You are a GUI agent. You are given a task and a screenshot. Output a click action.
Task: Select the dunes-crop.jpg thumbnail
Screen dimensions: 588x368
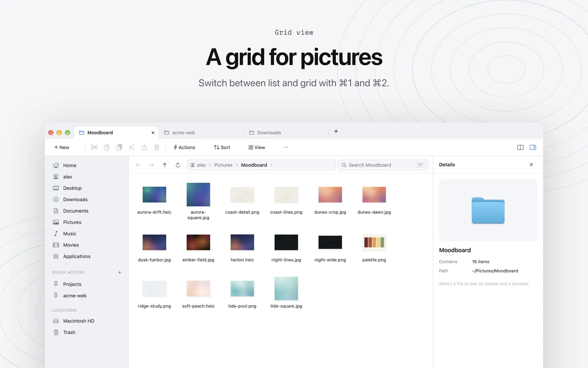tap(330, 195)
